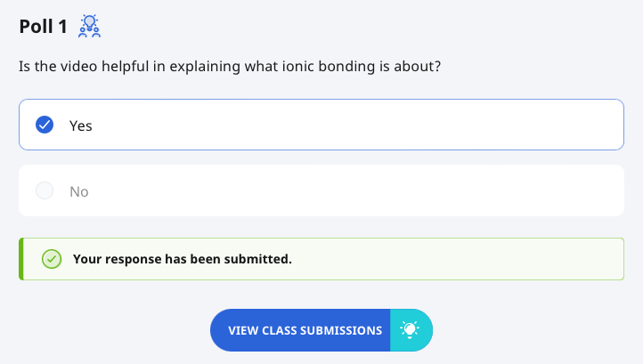Click the empty area of the confirmation banner
643x364 pixels.
[455, 259]
